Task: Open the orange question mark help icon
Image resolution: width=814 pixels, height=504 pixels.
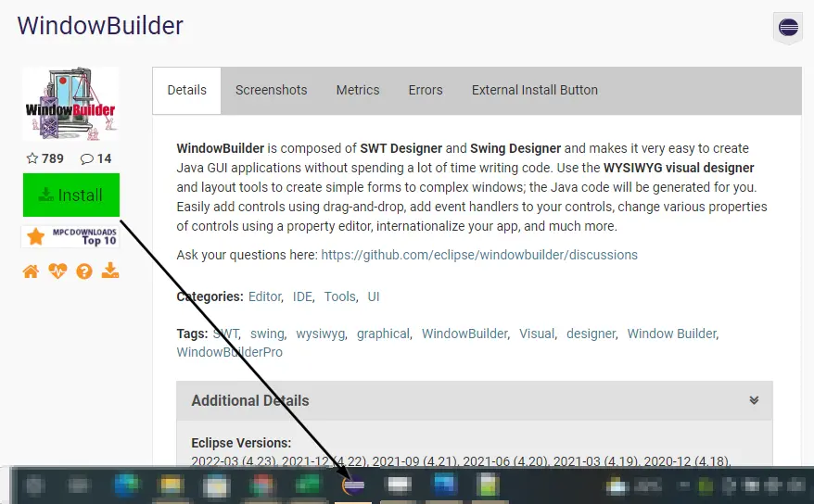Action: coord(84,271)
